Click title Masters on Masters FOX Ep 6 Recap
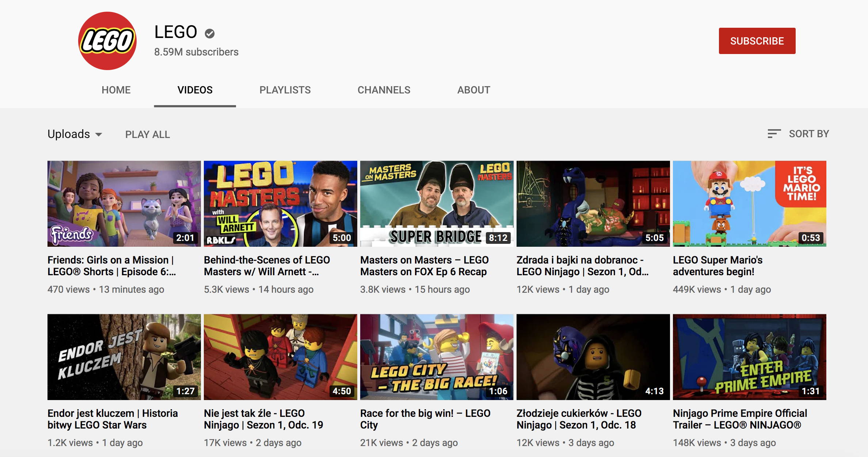Viewport: 868px width, 457px height. point(425,266)
